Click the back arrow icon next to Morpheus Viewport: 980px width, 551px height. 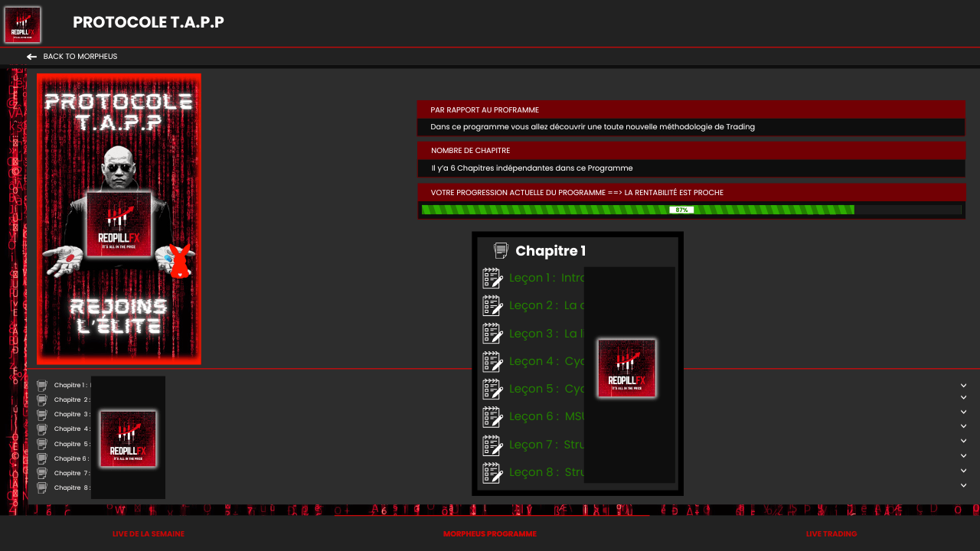[x=31, y=57]
